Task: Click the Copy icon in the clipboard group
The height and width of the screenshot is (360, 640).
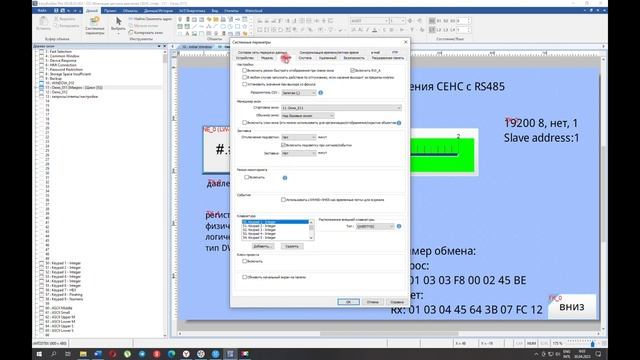Action: pyautogui.click(x=57, y=26)
